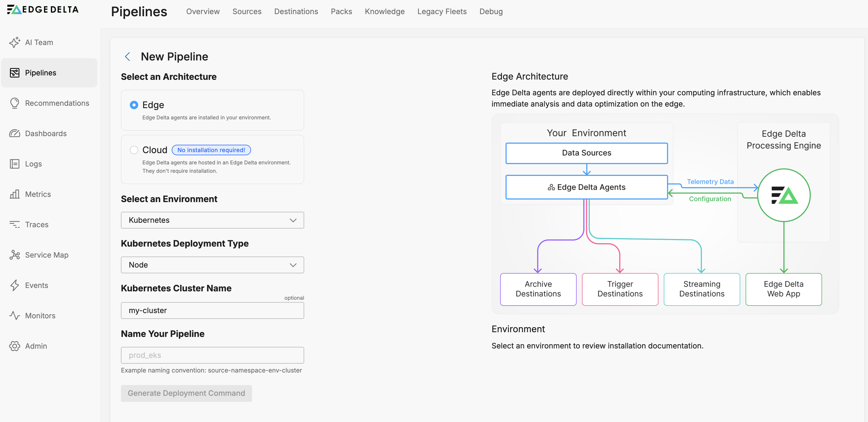Viewport: 868px width, 422px height.
Task: Open the Service Map graph icon
Action: [14, 255]
